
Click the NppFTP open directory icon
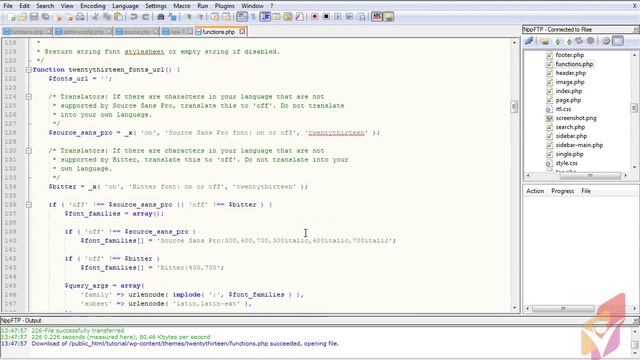(544, 41)
